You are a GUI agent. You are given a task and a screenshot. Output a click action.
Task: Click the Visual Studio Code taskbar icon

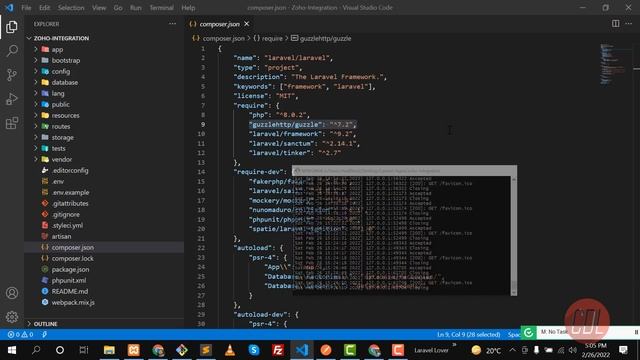point(302,350)
